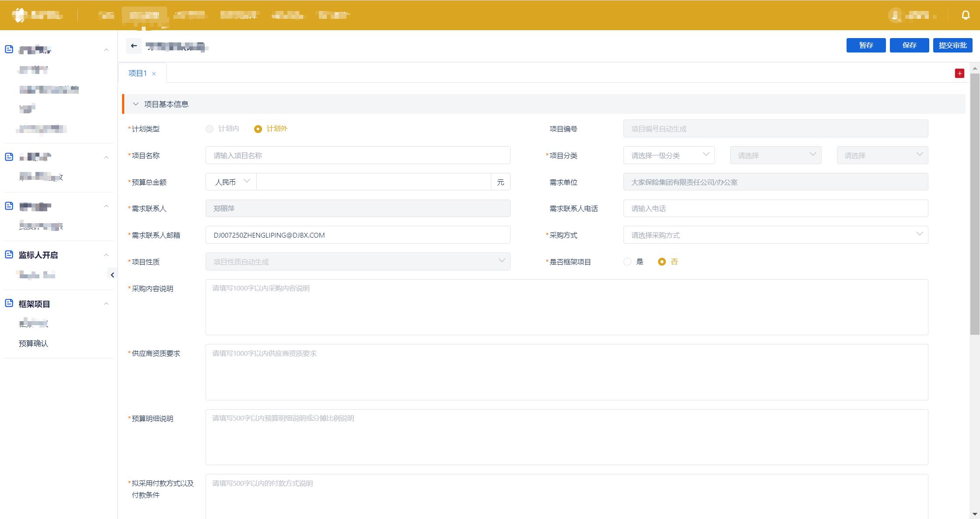980x519 pixels.
Task: Choose 否 for 是否框架项目
Action: [662, 262]
